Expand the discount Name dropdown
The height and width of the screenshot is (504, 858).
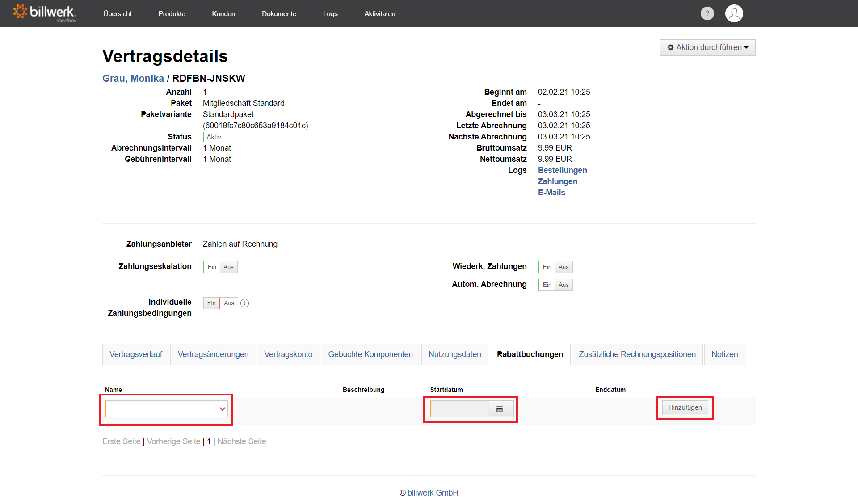166,409
